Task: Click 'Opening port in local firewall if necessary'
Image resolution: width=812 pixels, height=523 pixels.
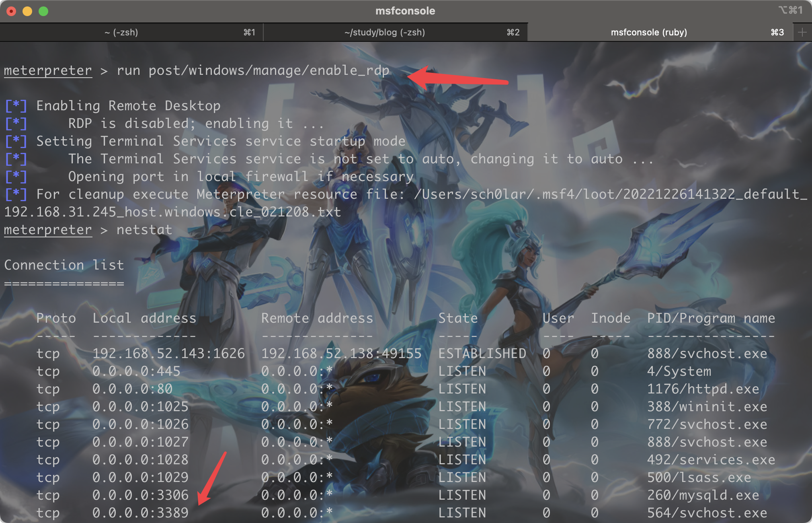Action: point(241,177)
